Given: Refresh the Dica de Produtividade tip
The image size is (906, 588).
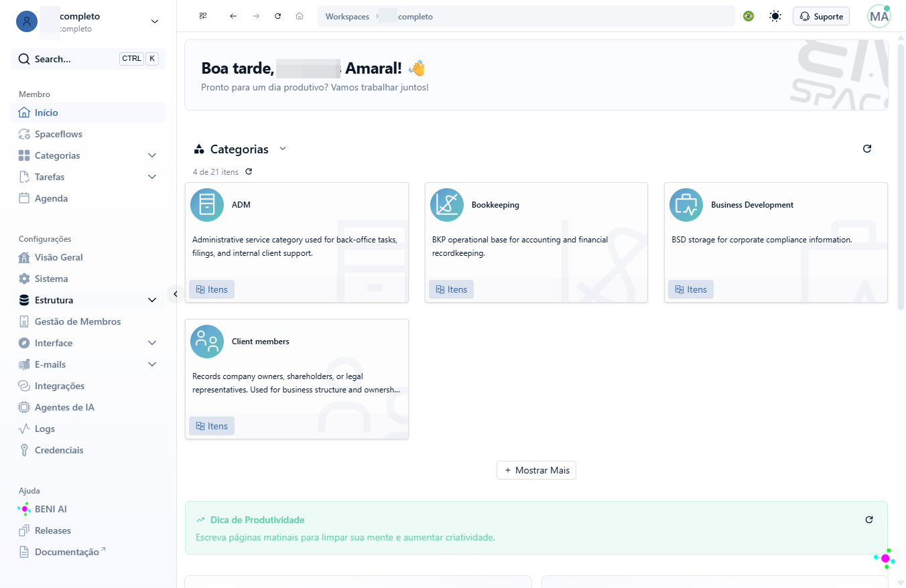Looking at the screenshot, I should tap(869, 520).
